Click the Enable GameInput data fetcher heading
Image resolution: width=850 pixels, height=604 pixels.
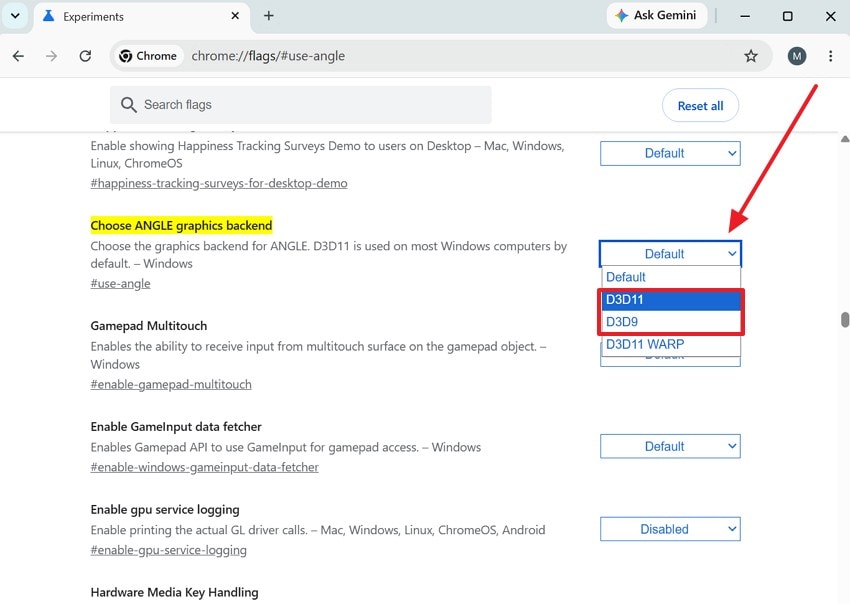coord(176,427)
